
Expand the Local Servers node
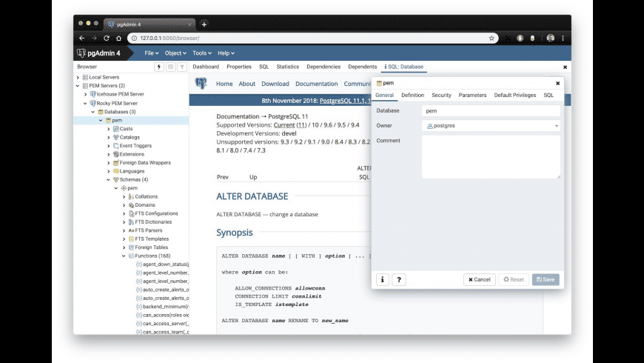click(78, 77)
